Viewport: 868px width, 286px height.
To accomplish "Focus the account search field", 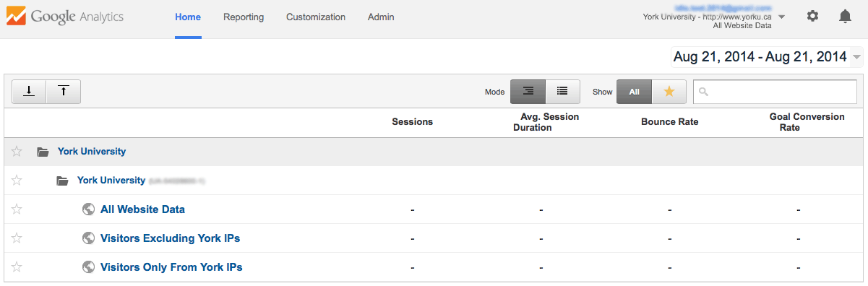I will 775,92.
